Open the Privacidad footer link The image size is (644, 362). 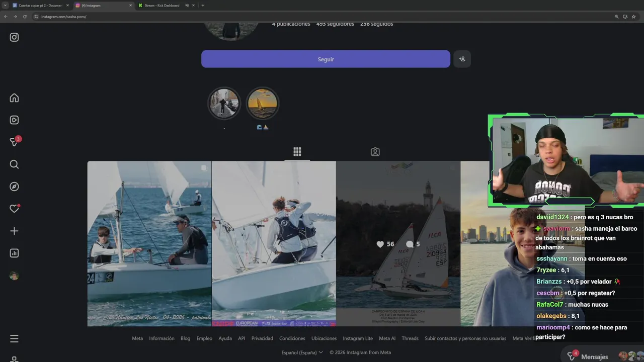pyautogui.click(x=262, y=338)
